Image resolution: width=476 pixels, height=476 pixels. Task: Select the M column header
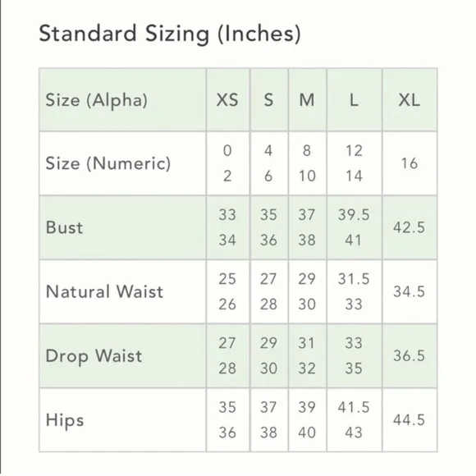[307, 100]
